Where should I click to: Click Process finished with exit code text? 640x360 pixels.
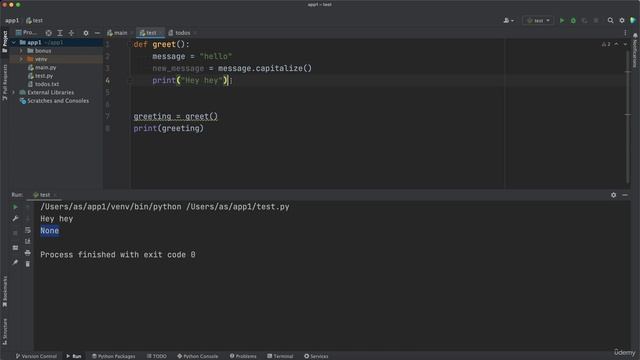click(118, 255)
